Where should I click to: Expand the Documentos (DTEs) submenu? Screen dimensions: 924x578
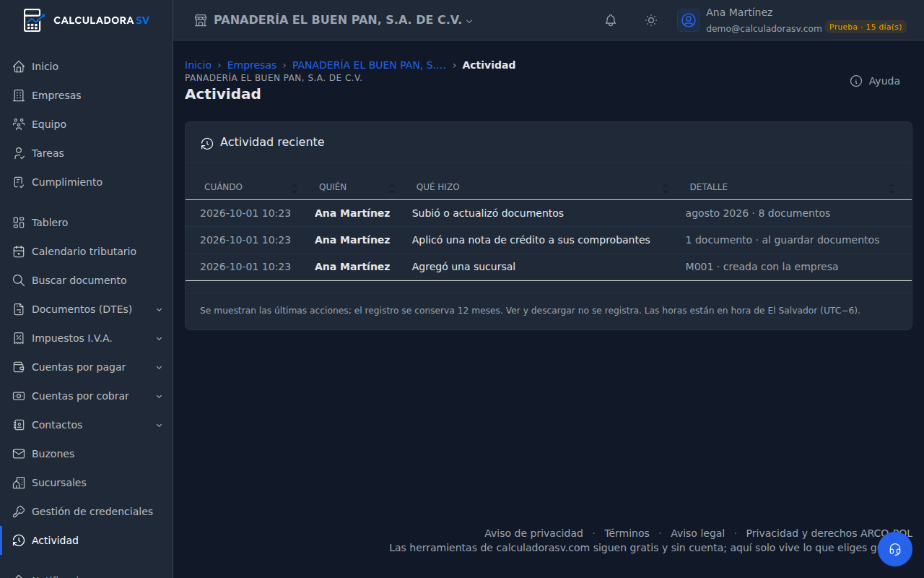(x=160, y=309)
